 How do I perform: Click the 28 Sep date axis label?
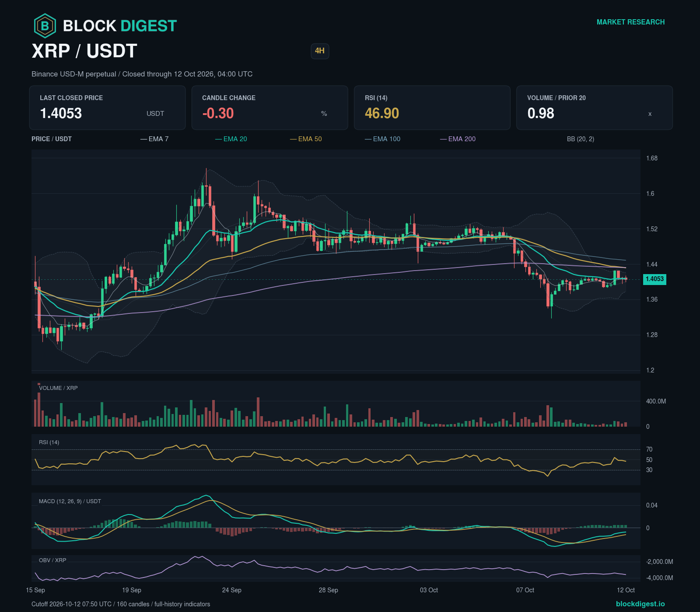coord(329,590)
